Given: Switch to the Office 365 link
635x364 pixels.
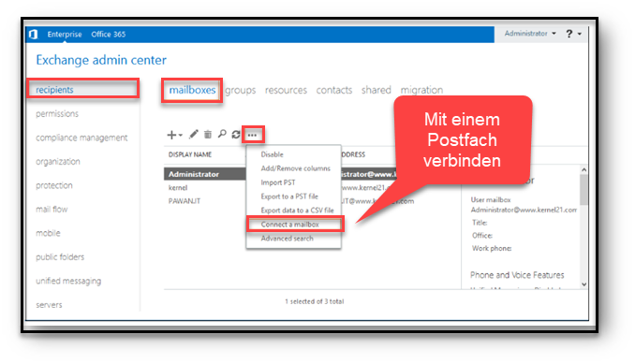Looking at the screenshot, I should click(x=108, y=35).
